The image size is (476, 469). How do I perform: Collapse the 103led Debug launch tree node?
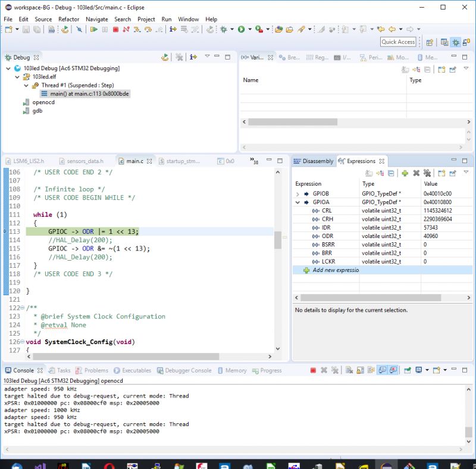[x=8, y=68]
